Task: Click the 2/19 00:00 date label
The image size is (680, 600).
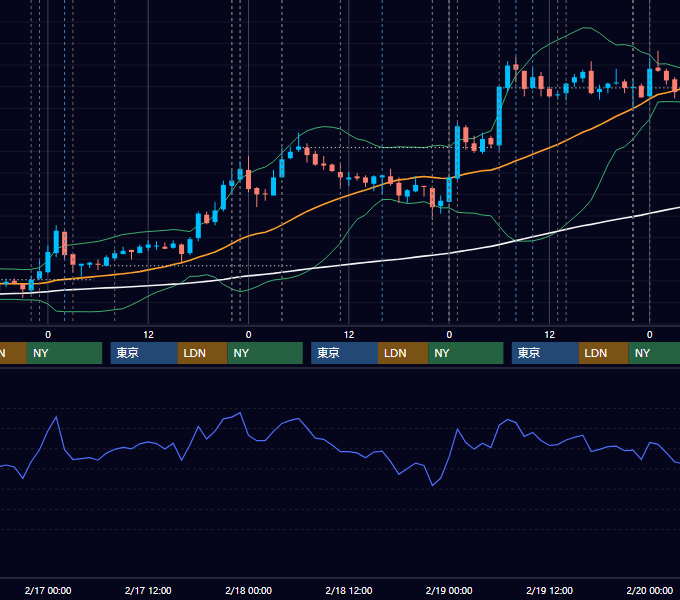Action: 449,590
